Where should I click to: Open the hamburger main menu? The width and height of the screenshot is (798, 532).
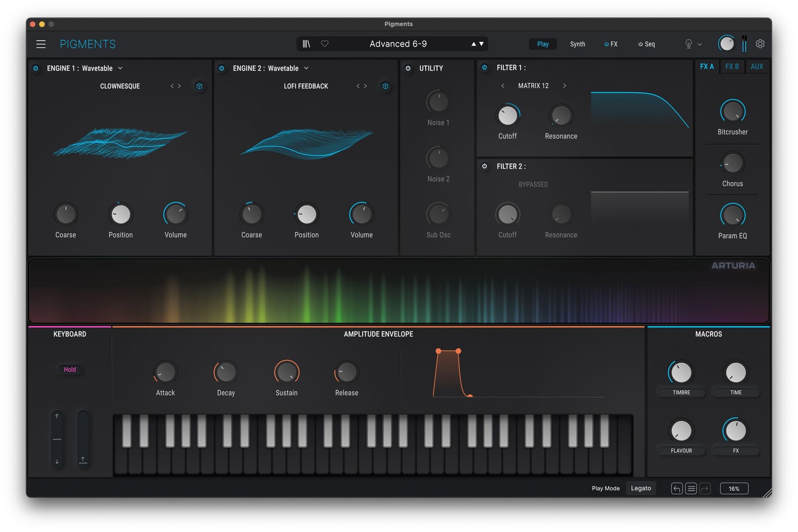pos(41,44)
